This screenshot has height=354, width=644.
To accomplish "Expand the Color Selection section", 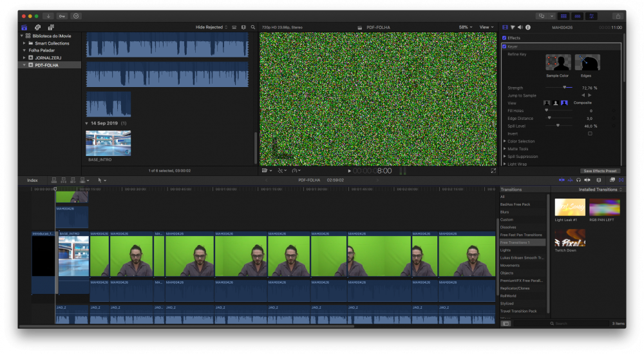I will point(505,141).
